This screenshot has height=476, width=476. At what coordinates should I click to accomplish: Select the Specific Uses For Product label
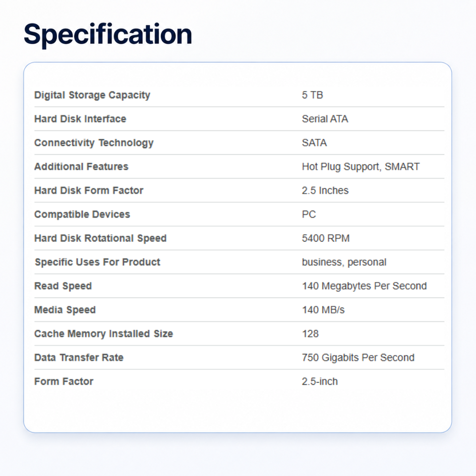click(98, 262)
